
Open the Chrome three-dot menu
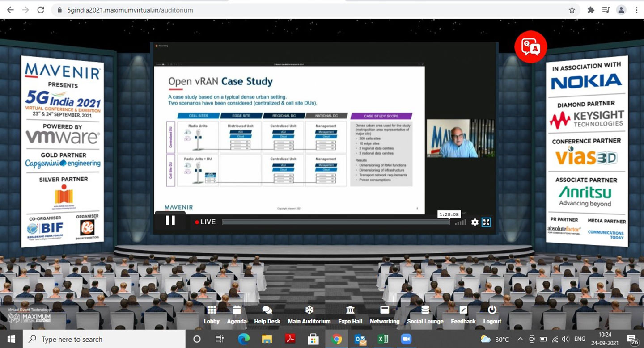[x=636, y=10]
